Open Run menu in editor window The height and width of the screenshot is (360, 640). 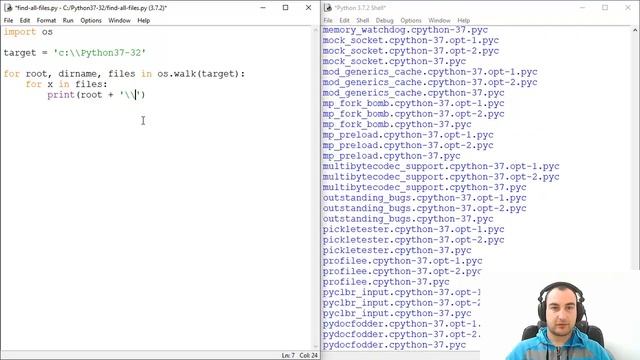click(x=68, y=20)
